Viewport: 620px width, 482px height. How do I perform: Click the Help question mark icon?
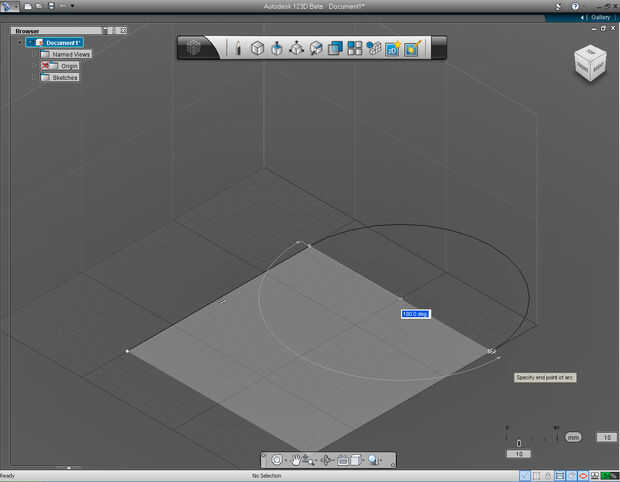[575, 5]
